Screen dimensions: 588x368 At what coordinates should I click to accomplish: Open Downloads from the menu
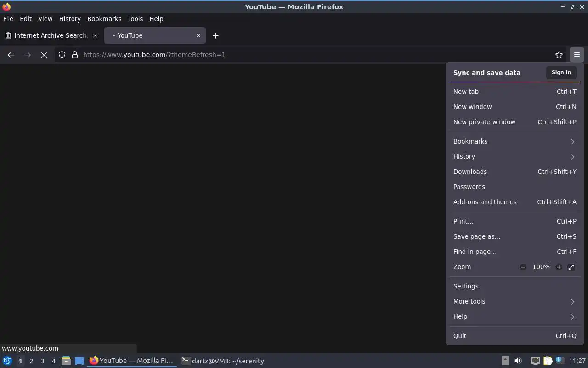(x=515, y=172)
